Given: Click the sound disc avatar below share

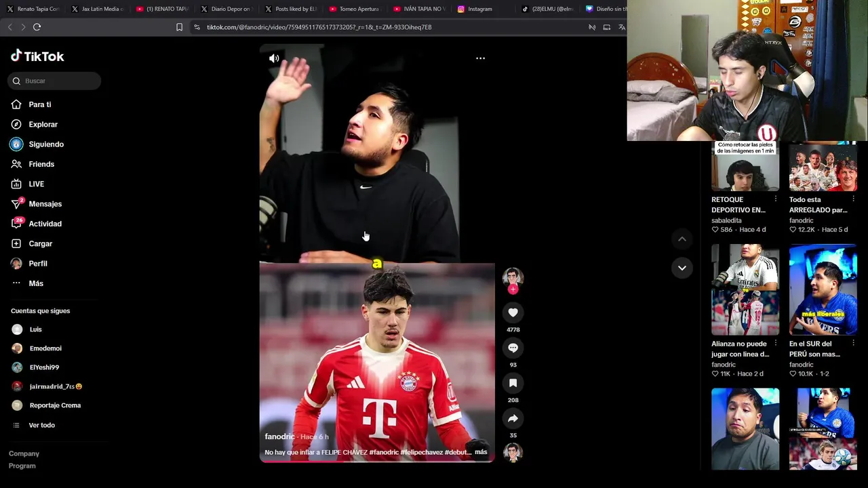Looking at the screenshot, I should [513, 452].
